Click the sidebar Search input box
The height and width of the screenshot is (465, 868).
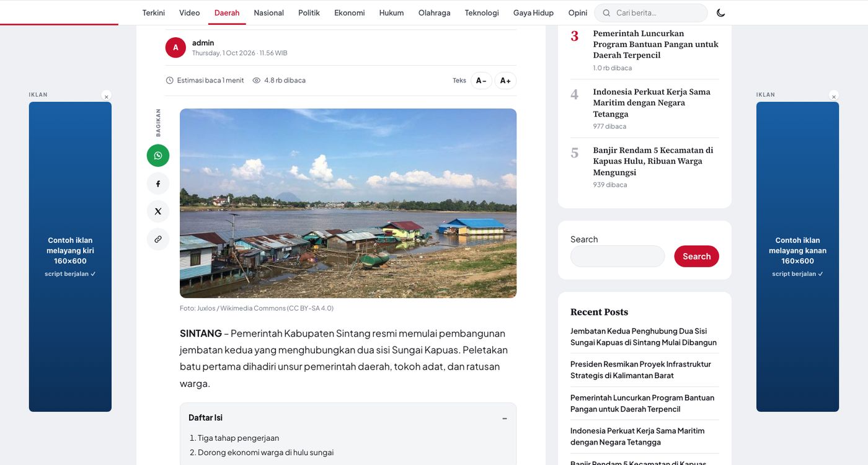[x=618, y=256]
